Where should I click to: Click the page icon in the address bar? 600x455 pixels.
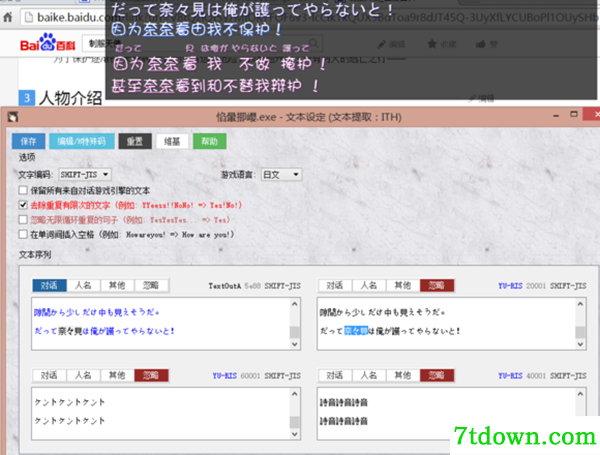coord(28,17)
